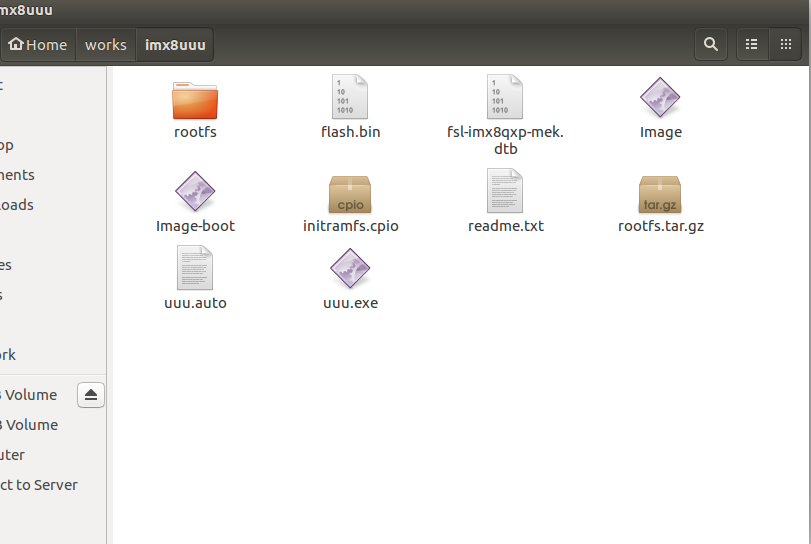The width and height of the screenshot is (811, 544).
Task: Select the fsl-imx8qxp-mek.dtb file icon
Action: coord(505,97)
